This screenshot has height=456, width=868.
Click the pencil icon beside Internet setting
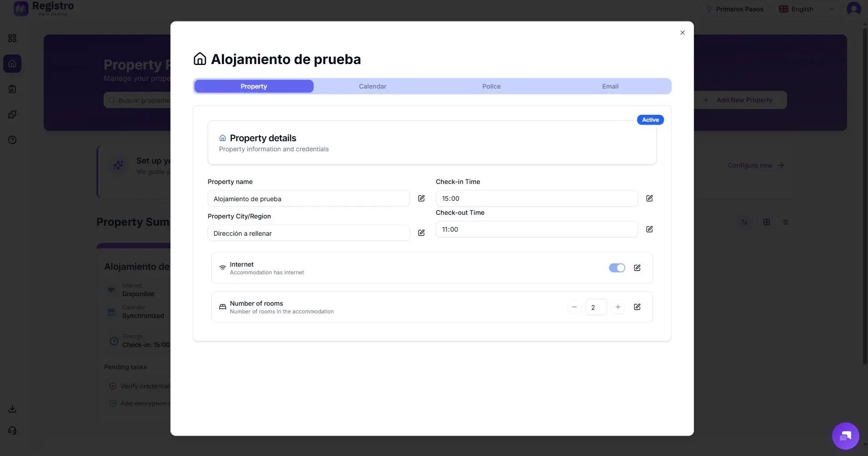(637, 268)
